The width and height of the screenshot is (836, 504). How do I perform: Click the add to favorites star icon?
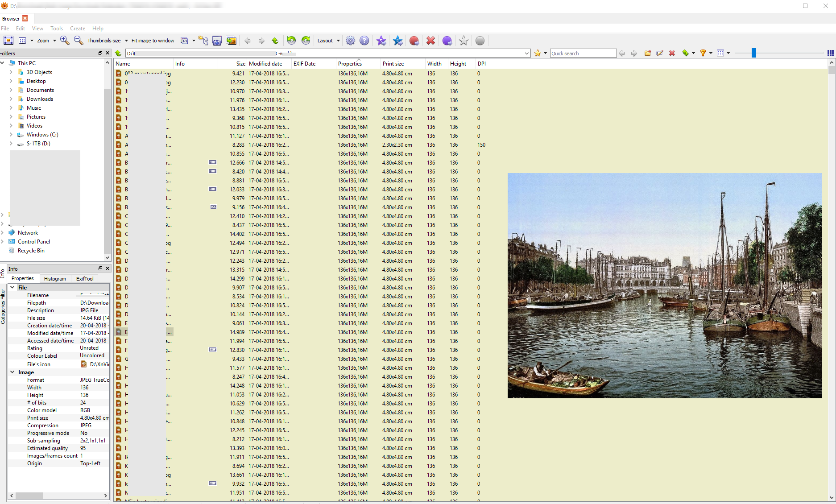[x=538, y=53]
